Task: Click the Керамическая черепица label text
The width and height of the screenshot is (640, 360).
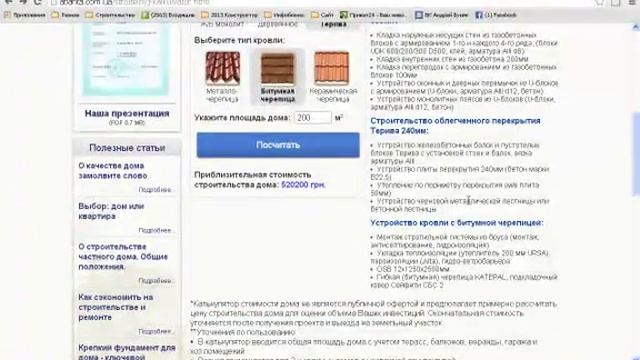Action: coord(333,95)
